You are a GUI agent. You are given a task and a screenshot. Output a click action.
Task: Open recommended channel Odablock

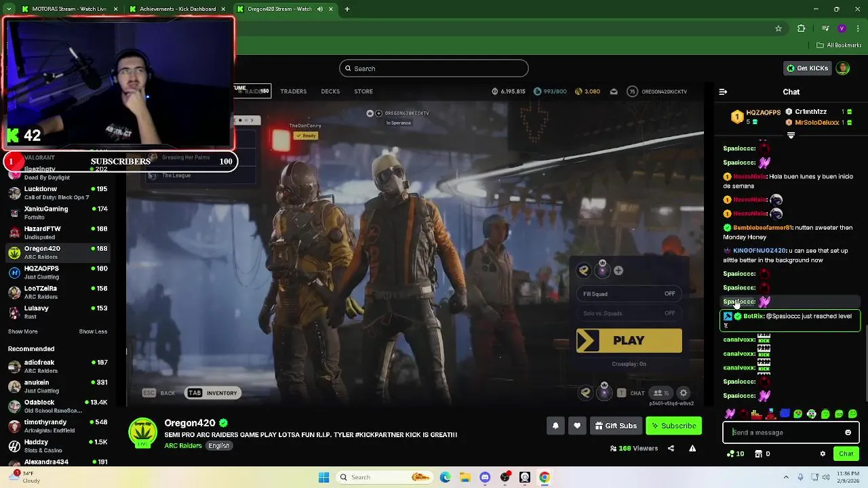(x=58, y=406)
